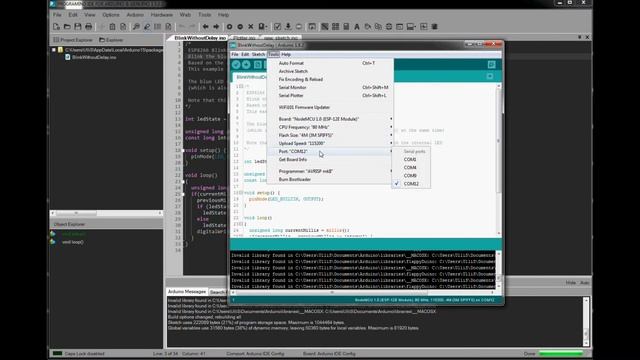Click the back arrow navigation icon
This screenshot has height=360, width=640.
(x=205, y=27)
